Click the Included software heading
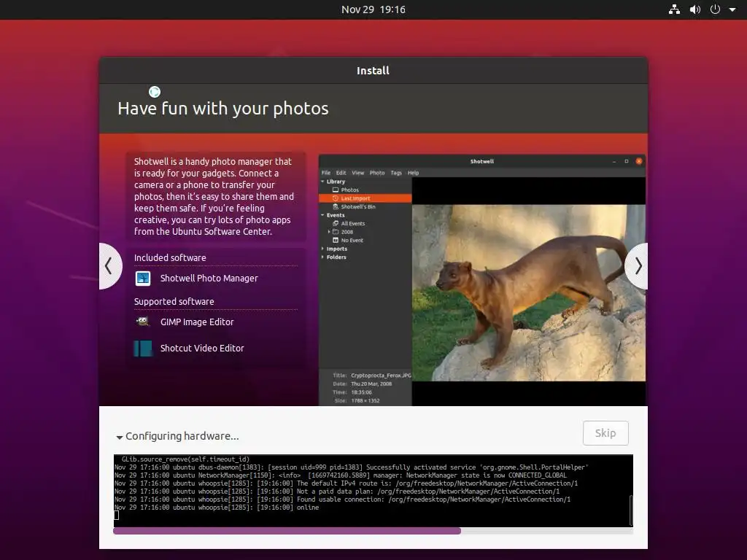 [x=170, y=257]
